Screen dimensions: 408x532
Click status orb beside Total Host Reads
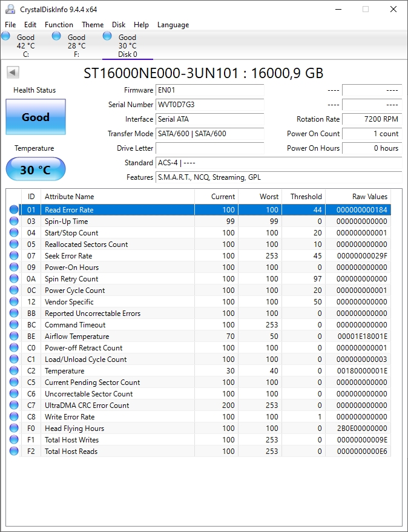tap(14, 452)
